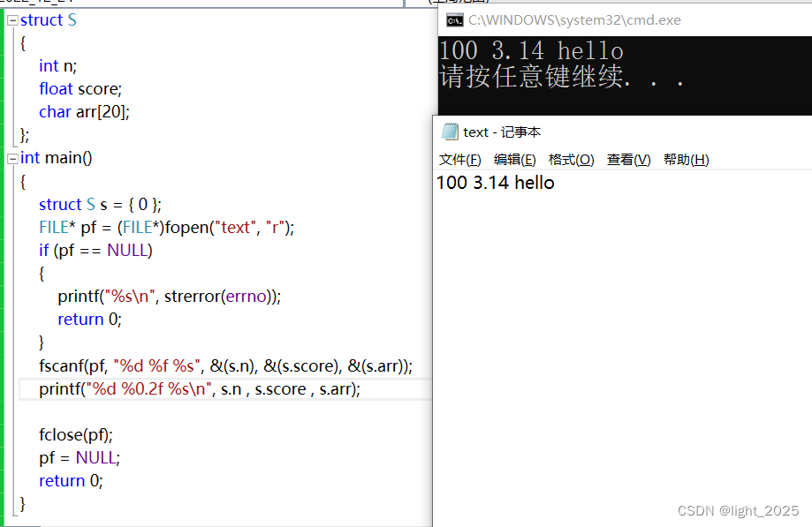Collapse the struct S code block
The width and height of the screenshot is (812, 527).
(x=12, y=20)
